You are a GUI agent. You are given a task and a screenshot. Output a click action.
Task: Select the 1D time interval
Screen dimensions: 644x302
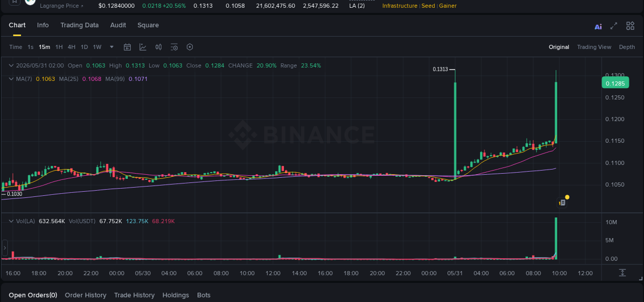(84, 47)
